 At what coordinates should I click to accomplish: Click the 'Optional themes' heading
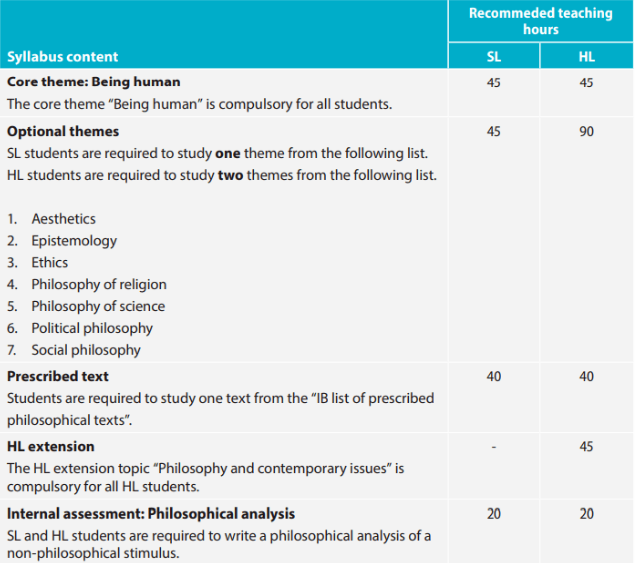click(63, 131)
